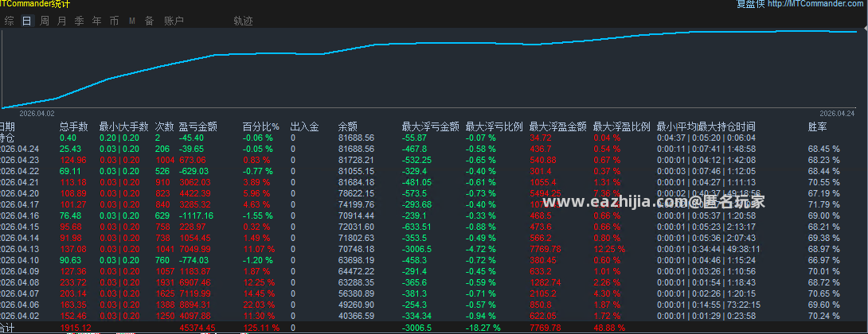Click max float profit ratio 12.25 %
The image size is (868, 334).
(609, 250)
